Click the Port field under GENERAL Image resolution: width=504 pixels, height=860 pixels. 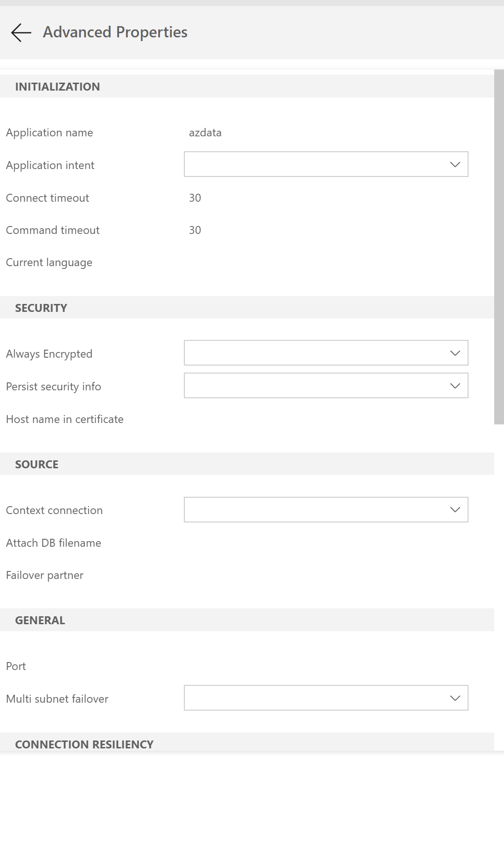(280, 666)
